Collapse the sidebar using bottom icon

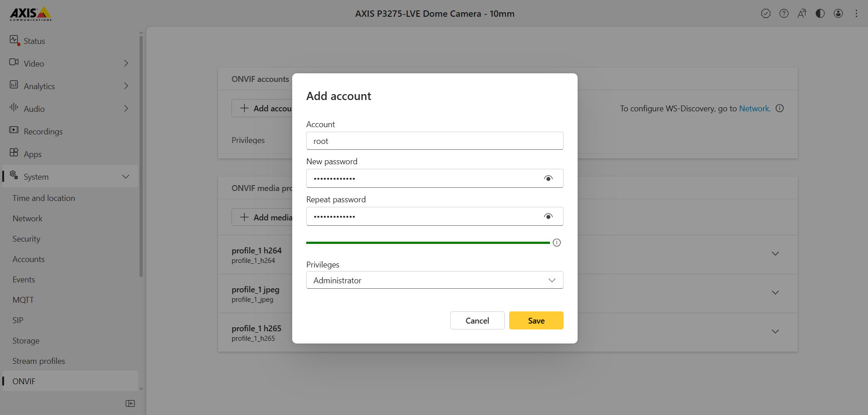tap(130, 403)
